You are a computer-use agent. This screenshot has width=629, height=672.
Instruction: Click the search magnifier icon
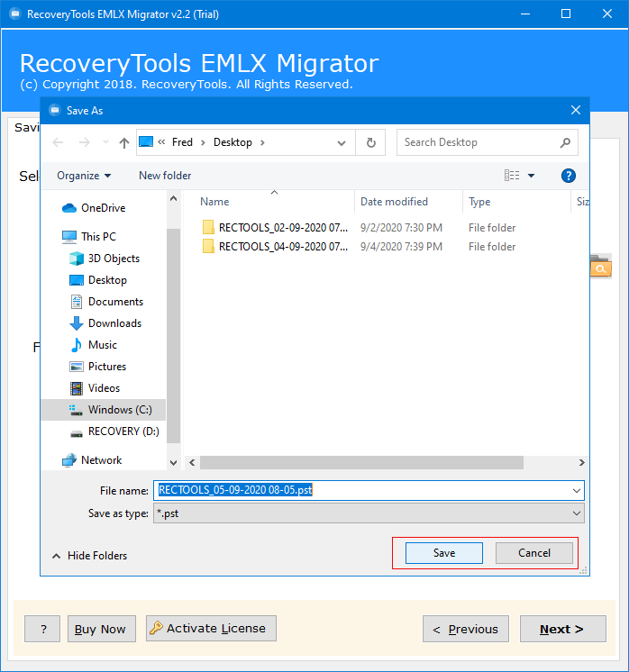[566, 142]
